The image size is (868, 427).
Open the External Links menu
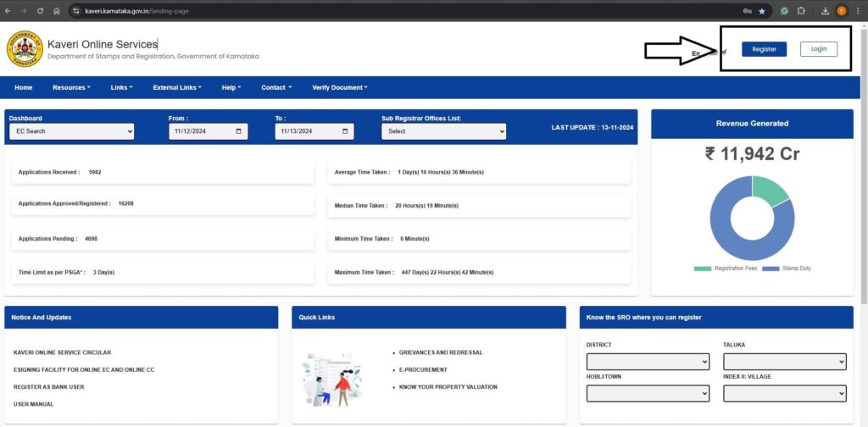point(177,87)
